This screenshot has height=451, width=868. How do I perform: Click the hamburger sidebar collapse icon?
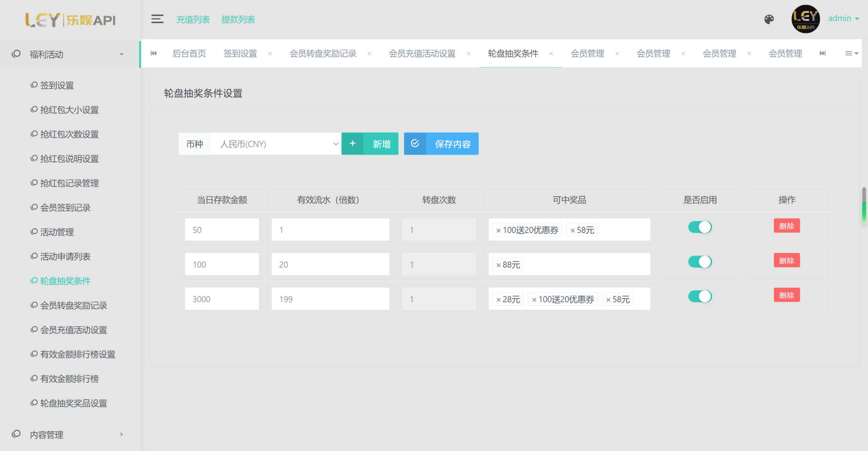click(157, 19)
